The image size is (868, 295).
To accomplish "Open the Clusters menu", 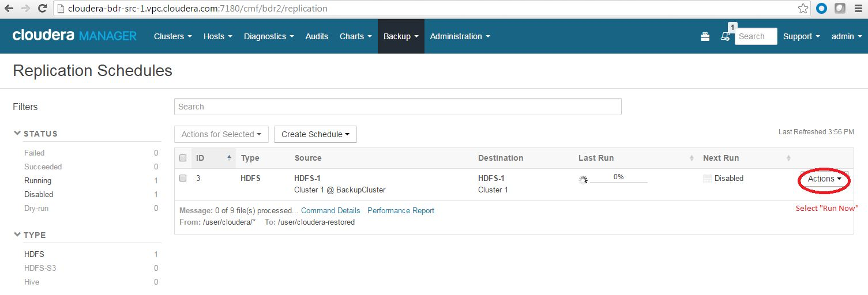I will click(x=173, y=36).
